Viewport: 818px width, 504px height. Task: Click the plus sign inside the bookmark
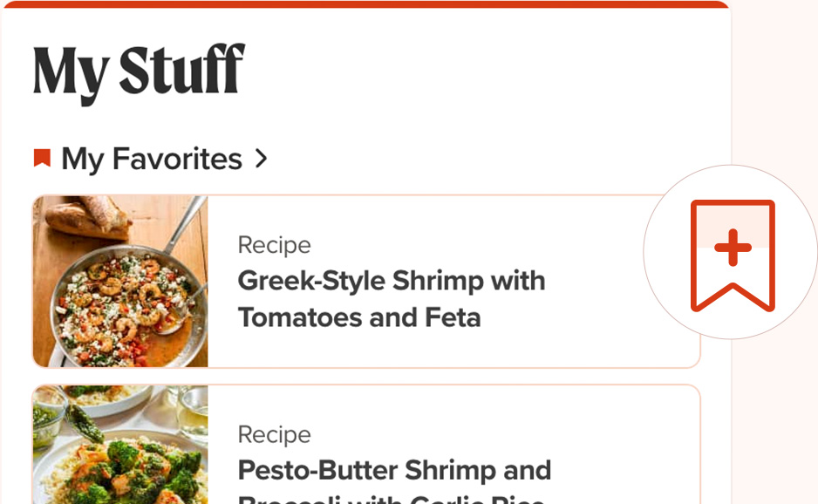[x=733, y=248]
